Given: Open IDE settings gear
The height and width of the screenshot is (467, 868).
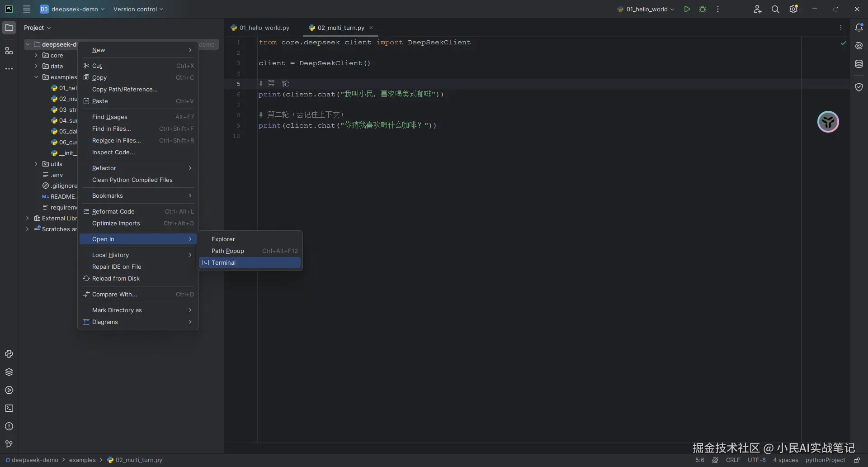Looking at the screenshot, I should (x=793, y=9).
